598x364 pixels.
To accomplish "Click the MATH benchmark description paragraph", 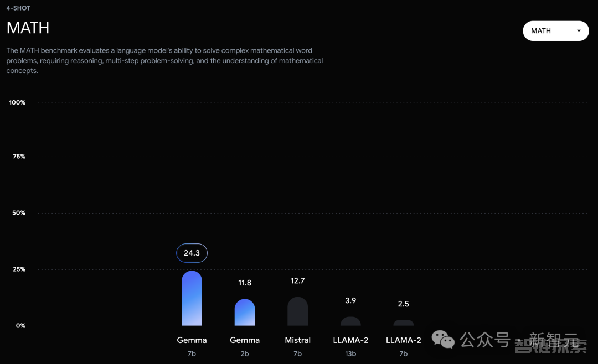I will point(165,61).
